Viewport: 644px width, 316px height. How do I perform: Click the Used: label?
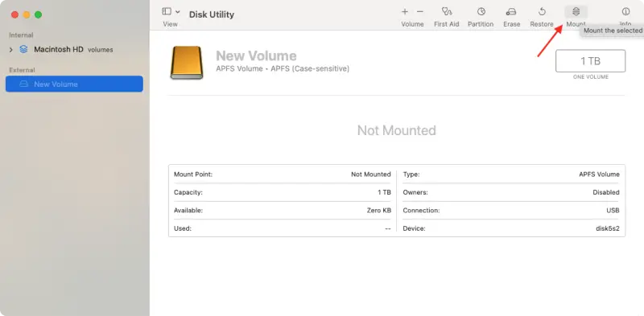[x=183, y=228]
